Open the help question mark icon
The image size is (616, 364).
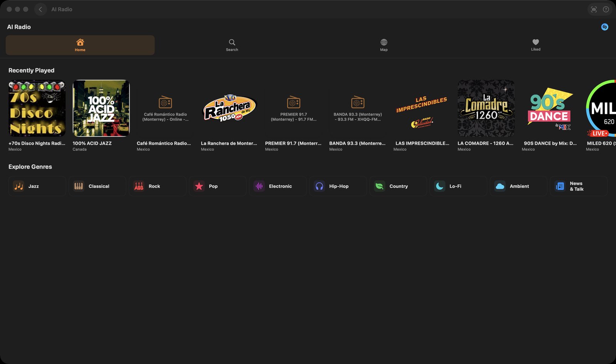coord(606,9)
